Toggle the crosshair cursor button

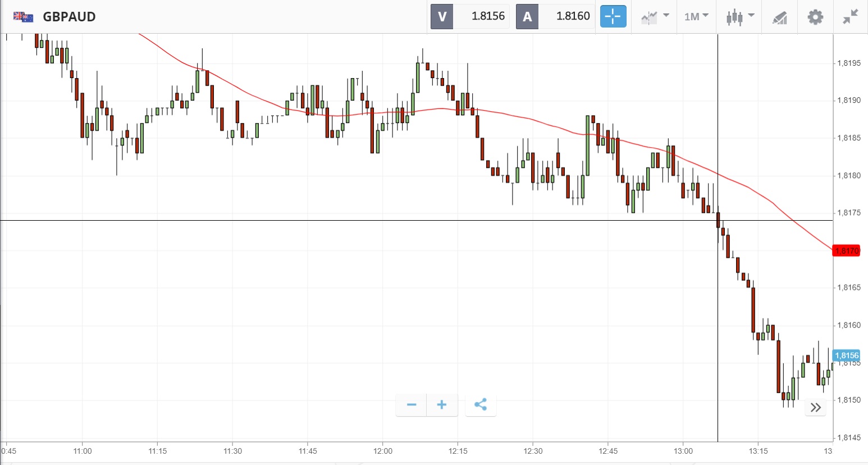(613, 16)
